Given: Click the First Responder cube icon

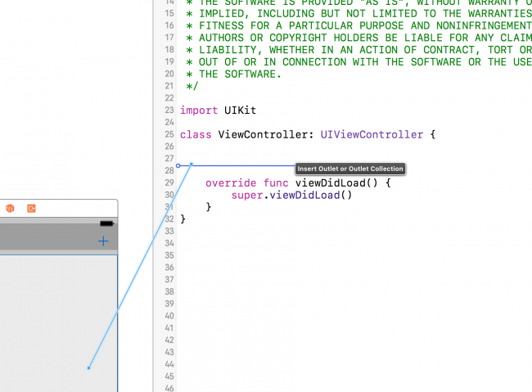Looking at the screenshot, I should 10,209.
